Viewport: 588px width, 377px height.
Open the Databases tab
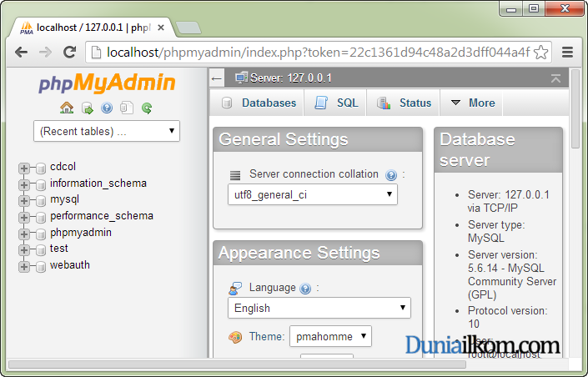pos(259,103)
